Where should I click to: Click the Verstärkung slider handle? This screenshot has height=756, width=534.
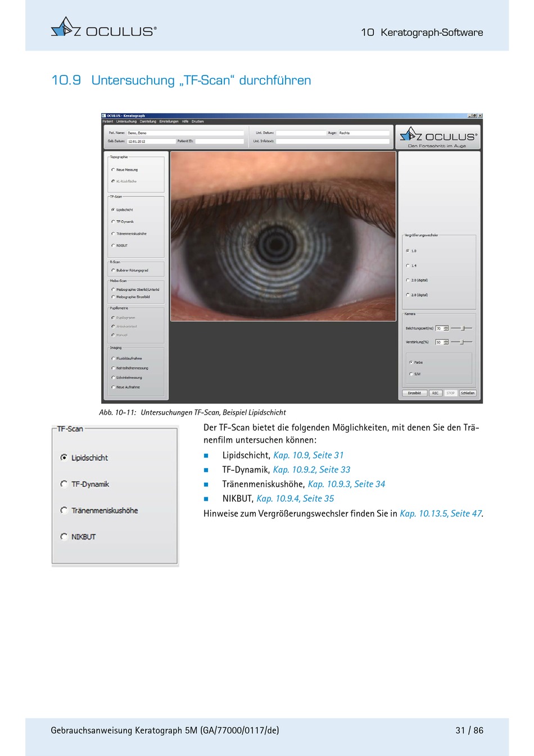[461, 341]
